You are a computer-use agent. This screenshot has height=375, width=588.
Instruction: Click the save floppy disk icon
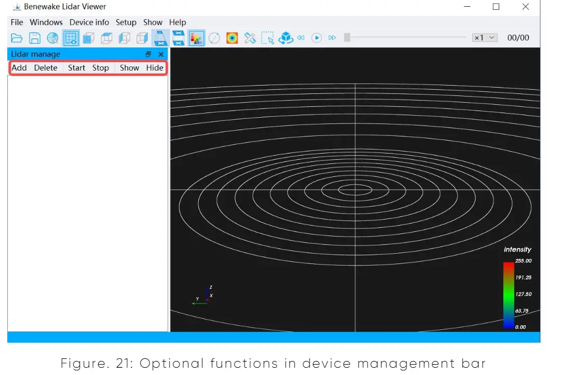coord(35,38)
